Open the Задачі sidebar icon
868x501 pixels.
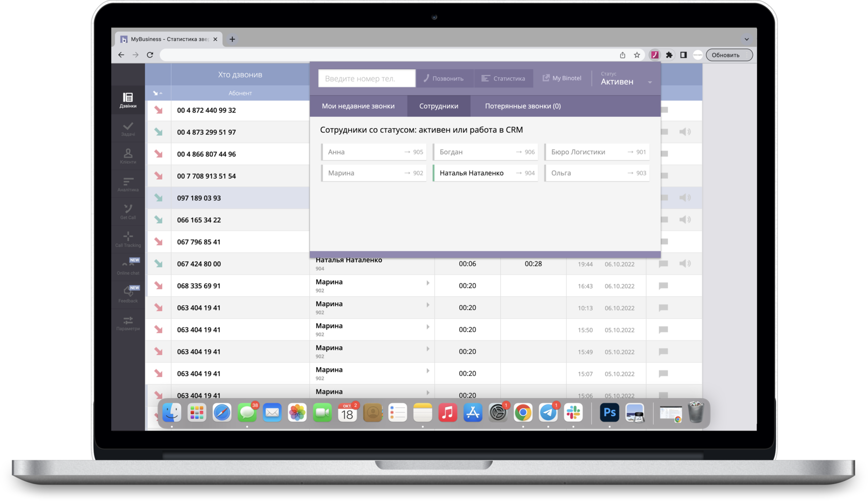coord(128,129)
